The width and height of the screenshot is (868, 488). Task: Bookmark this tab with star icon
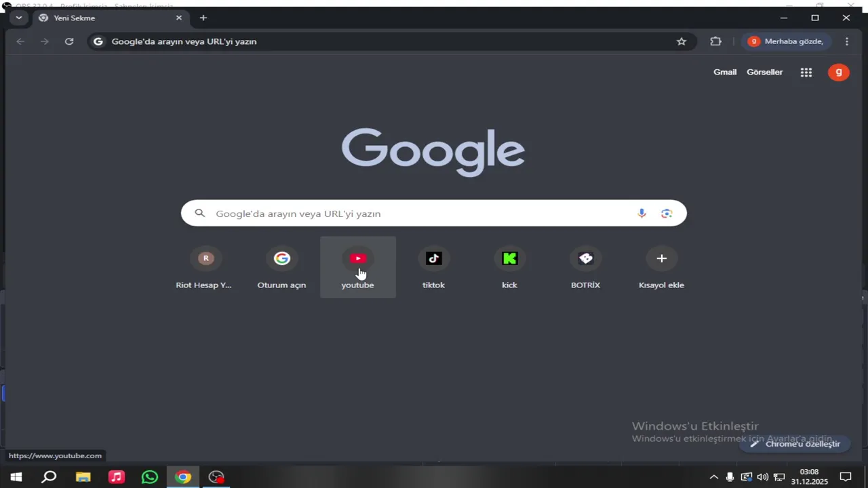(682, 41)
